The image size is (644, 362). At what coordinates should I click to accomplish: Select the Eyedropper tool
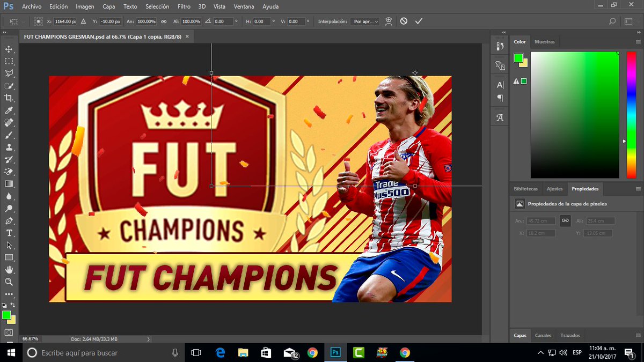(x=9, y=110)
